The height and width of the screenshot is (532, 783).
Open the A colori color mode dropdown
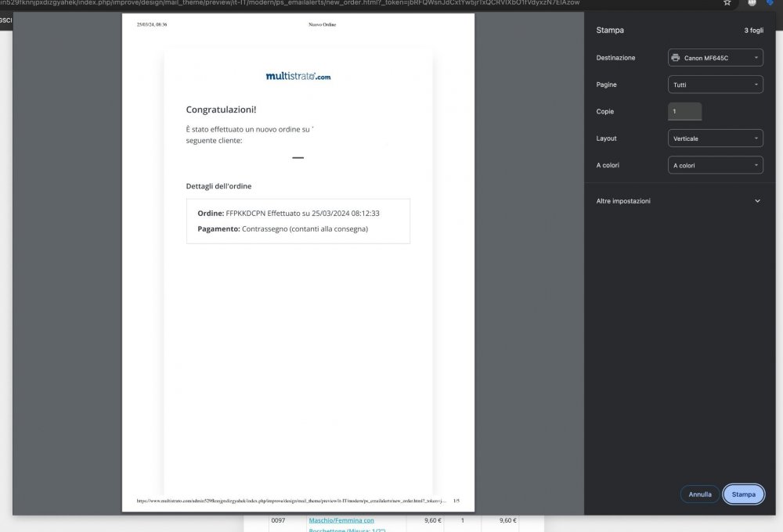coord(715,165)
